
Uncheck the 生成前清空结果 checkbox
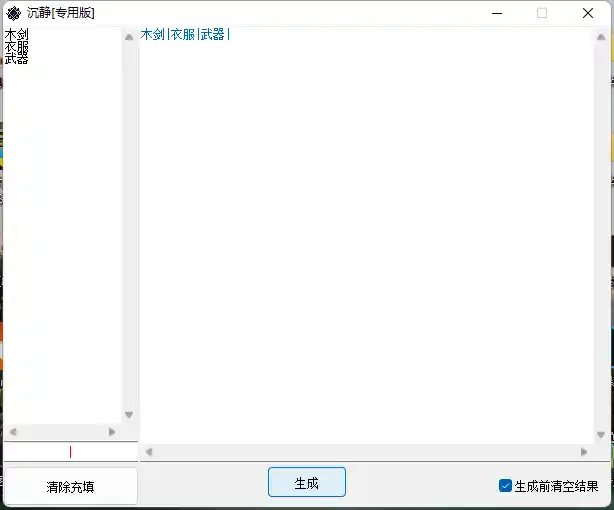click(x=505, y=486)
